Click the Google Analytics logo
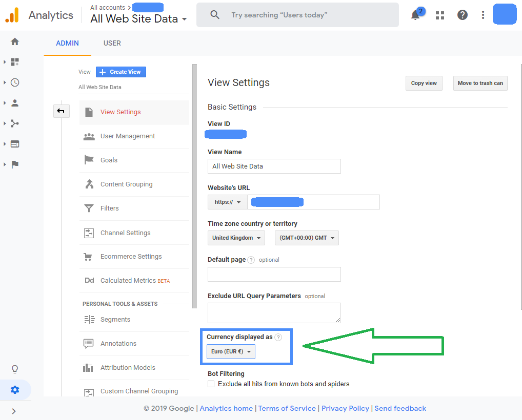 pos(12,15)
